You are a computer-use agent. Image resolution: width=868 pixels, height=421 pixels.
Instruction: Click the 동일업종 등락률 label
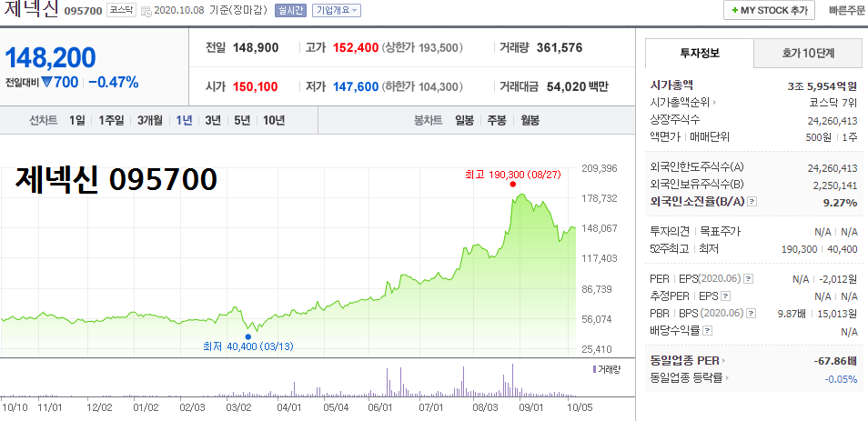(x=686, y=379)
